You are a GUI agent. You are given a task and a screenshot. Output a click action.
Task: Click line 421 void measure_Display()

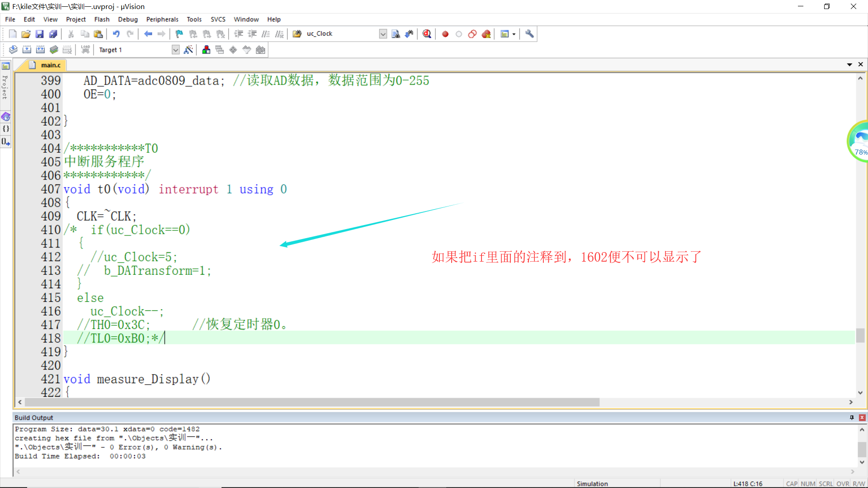[137, 379]
